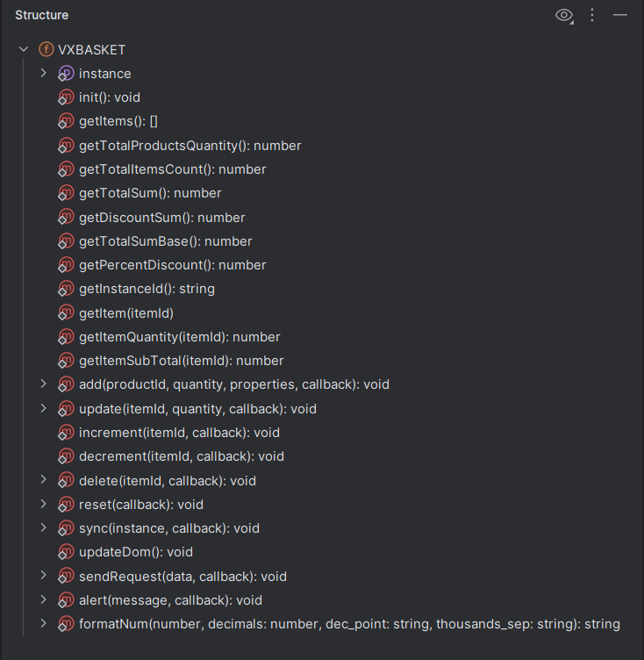Expand the instance node
Screen dimensions: 644x660
click(43, 74)
